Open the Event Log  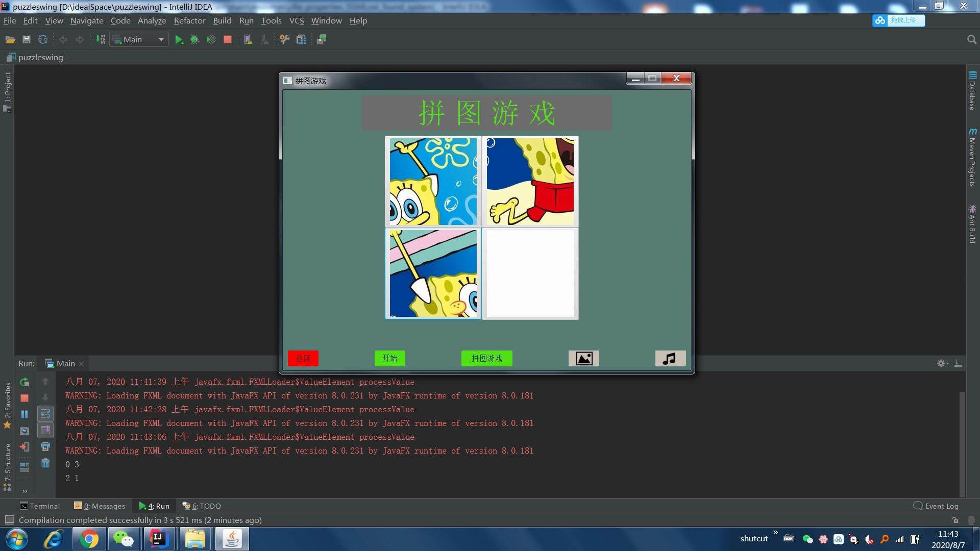936,506
